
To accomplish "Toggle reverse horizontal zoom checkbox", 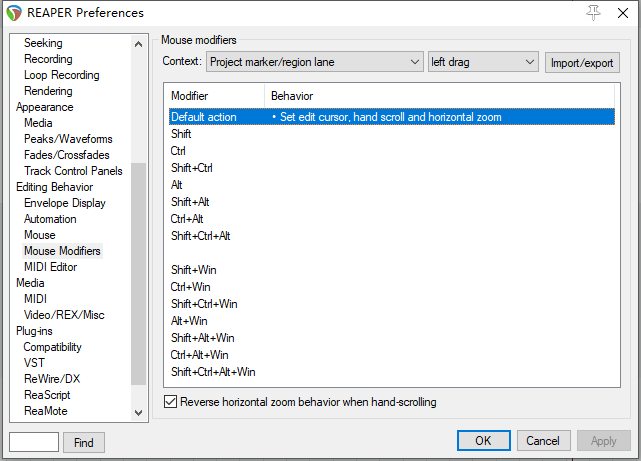I will click(170, 402).
